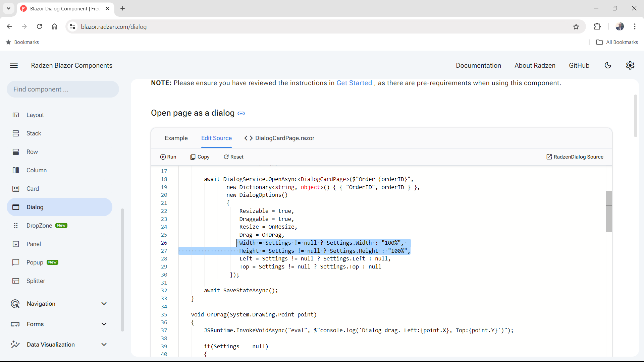Select the Layout component in the sidebar
Screen dimensions: 644x362
pyautogui.click(x=35, y=115)
